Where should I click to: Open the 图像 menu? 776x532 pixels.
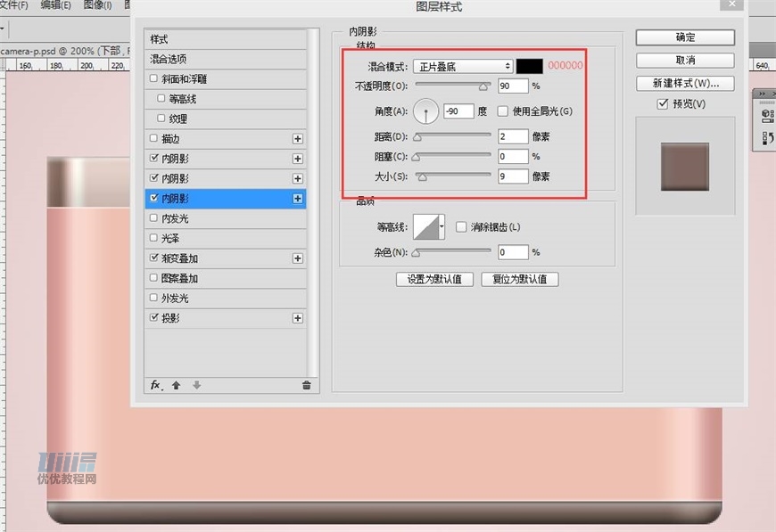pyautogui.click(x=98, y=4)
